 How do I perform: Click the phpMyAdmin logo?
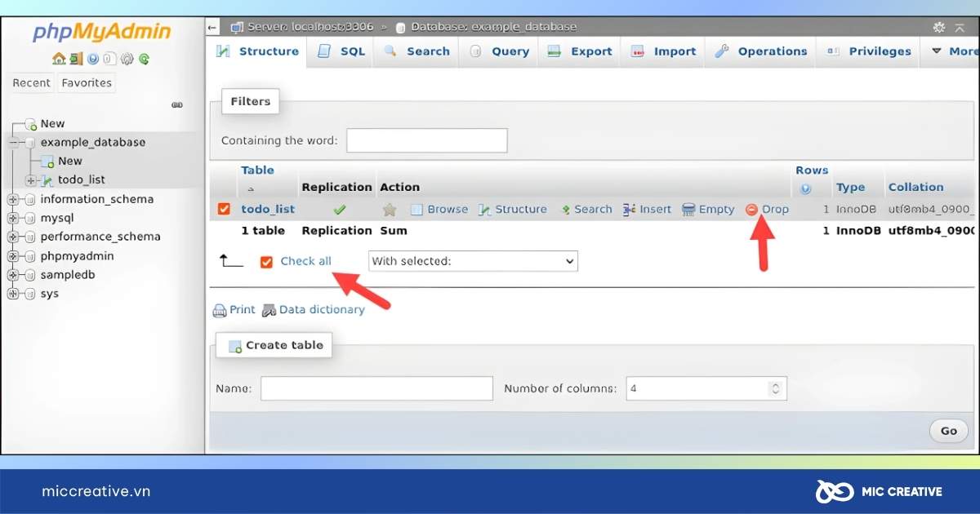click(x=101, y=33)
